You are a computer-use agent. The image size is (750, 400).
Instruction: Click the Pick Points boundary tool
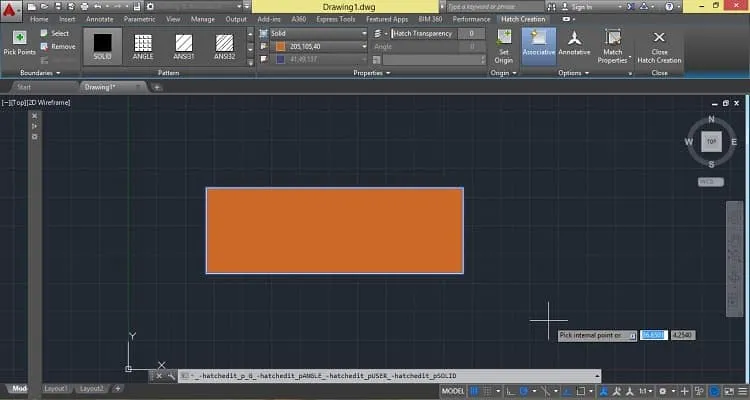[x=20, y=43]
